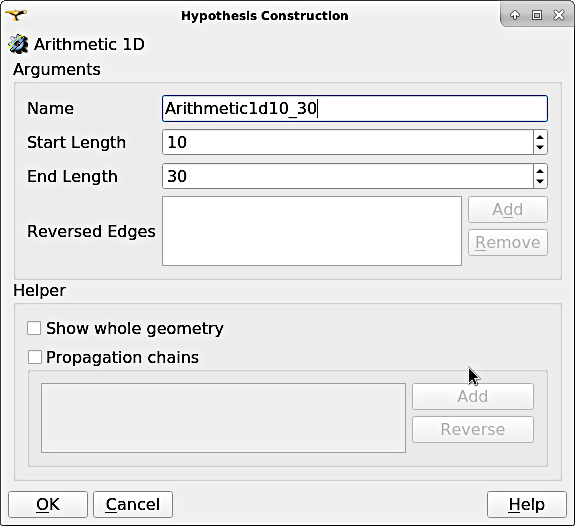Click Add button beside Reversed Edges
Viewport: 575px width, 526px height.
[x=508, y=209]
